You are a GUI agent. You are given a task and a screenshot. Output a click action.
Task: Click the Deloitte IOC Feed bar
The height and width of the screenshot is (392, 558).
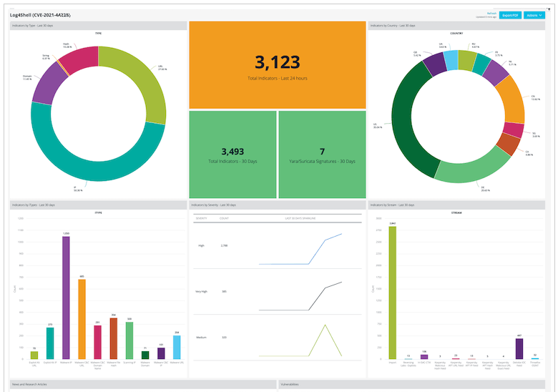(519, 348)
